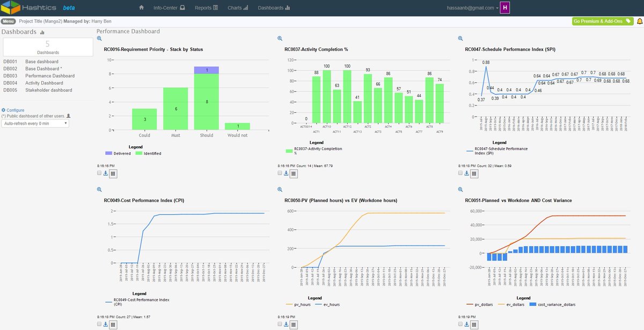
Task: Tick the checkbox under RC0037 chart
Action: [280, 173]
